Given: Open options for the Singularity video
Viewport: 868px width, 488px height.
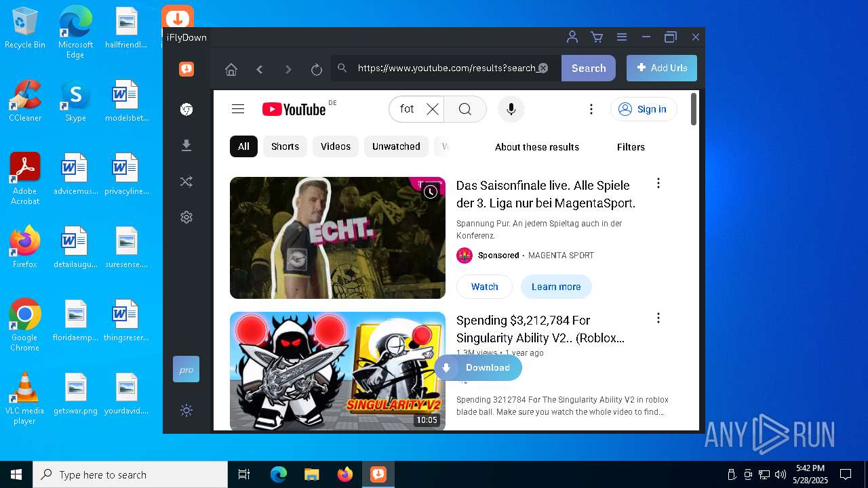Looking at the screenshot, I should (x=658, y=318).
